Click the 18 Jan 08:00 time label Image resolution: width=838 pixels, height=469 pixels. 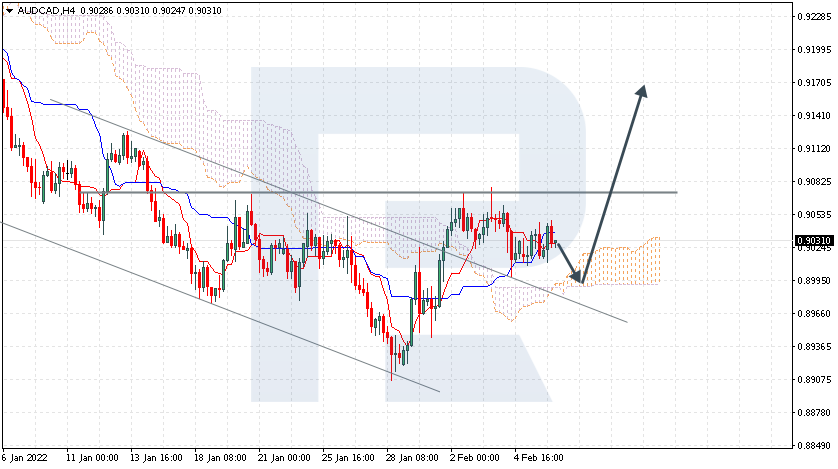click(x=220, y=458)
